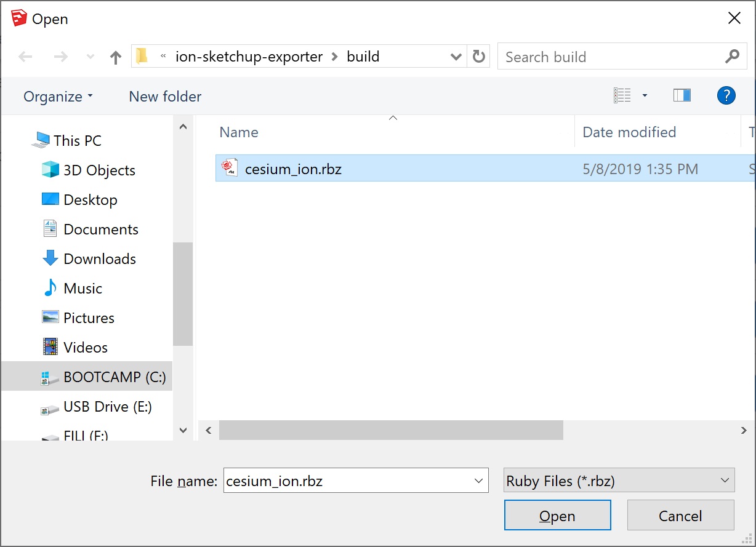Click the horizontal scrollbar thumb

(x=391, y=431)
